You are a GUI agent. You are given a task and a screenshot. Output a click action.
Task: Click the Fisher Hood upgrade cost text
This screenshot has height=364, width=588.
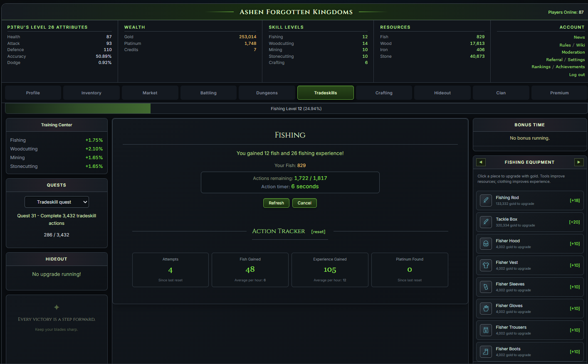[513, 247]
